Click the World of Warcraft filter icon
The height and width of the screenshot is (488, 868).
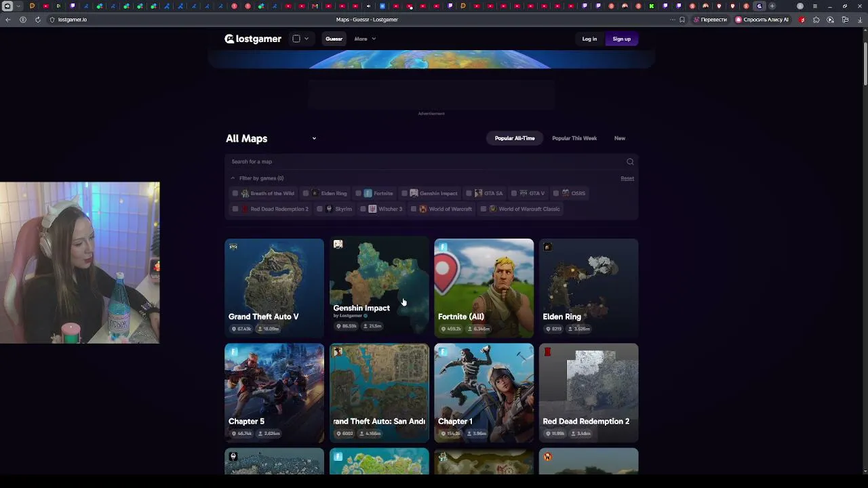pos(423,209)
